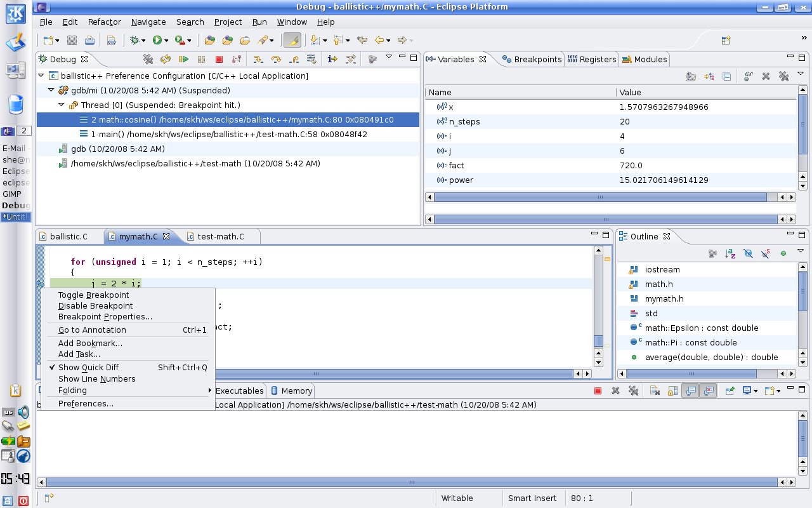Click Collapse All in the Variables view
The width and height of the screenshot is (812, 508).
727,76
